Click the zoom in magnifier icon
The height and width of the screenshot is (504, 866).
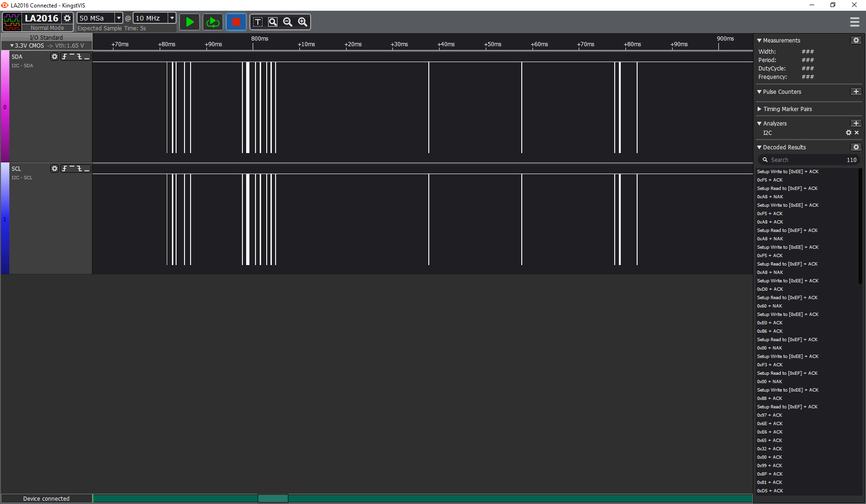point(303,22)
